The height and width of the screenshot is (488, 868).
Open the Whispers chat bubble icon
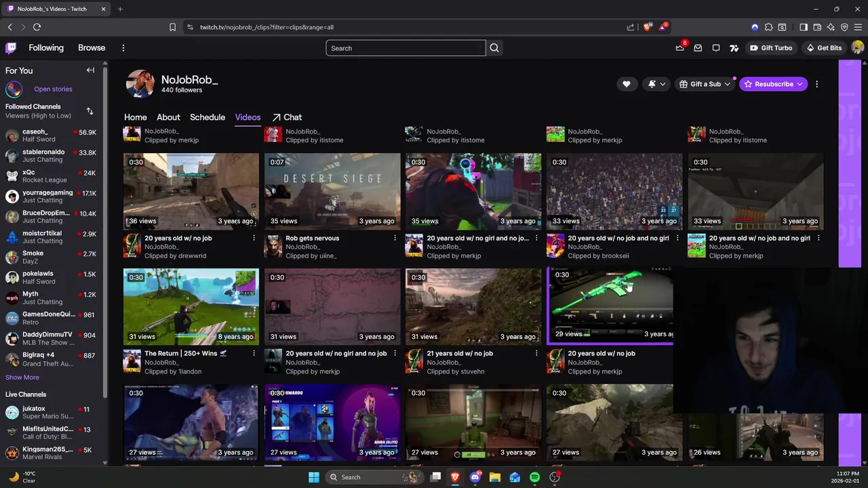pos(716,48)
